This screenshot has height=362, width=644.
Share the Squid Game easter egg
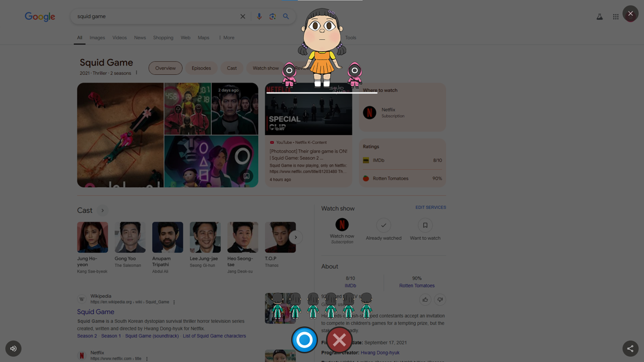[x=630, y=349]
